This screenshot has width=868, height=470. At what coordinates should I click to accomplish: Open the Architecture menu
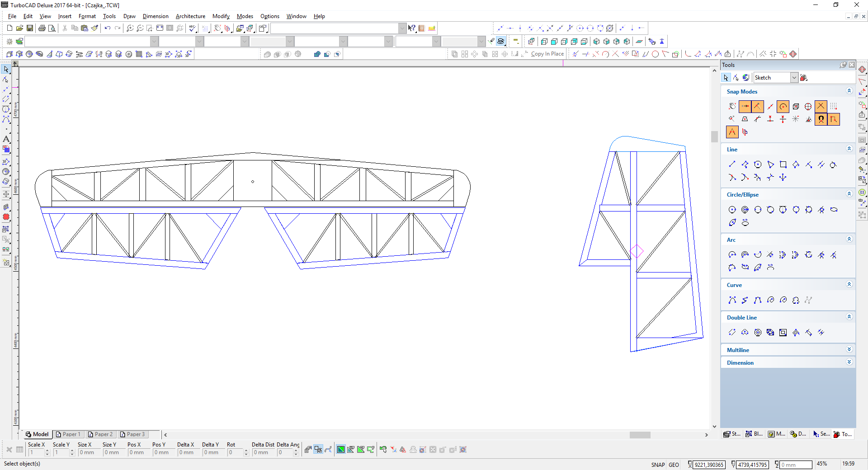tap(190, 16)
